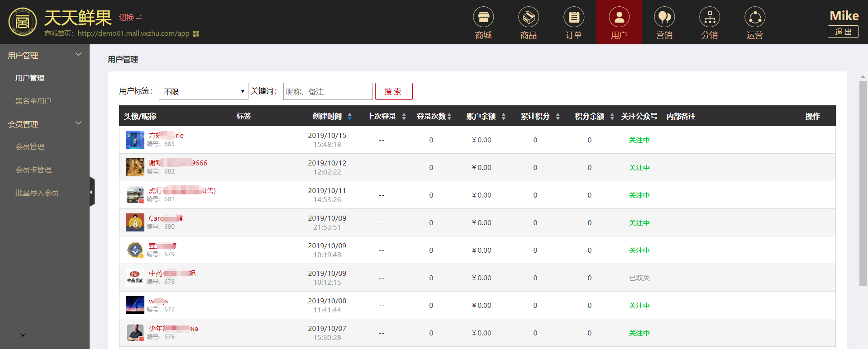Open the 用户标签 dropdown showing 不限
Viewport: 868px width, 349px height.
[203, 92]
